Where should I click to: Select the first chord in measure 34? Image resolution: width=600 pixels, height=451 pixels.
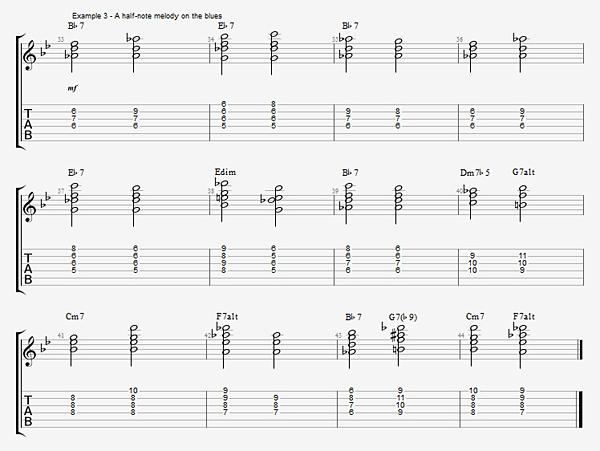click(224, 47)
